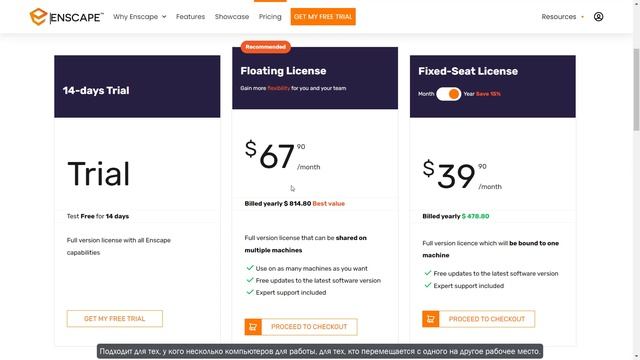Select the Month billing label

(426, 94)
